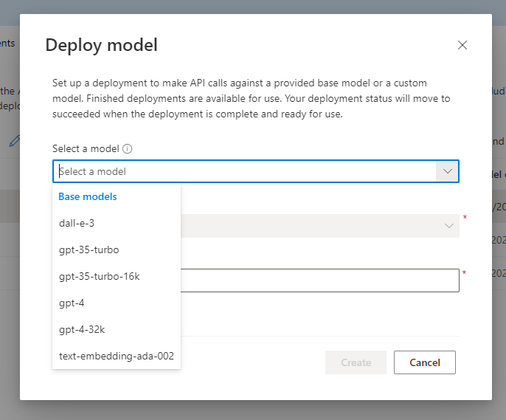Viewport: 506px width, 420px height.
Task: Collapse the Select a model dropdown arrow
Action: tap(447, 171)
